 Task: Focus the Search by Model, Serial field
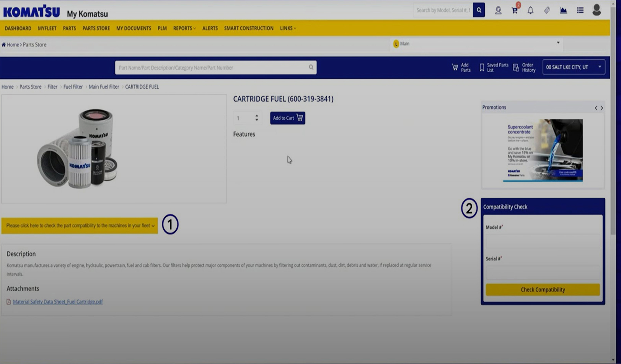(443, 10)
